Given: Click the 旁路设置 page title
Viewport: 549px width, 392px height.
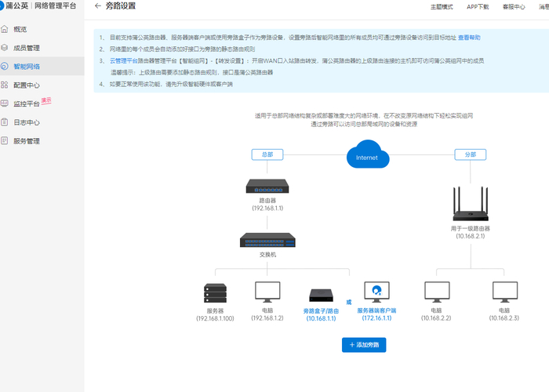Looking at the screenshot, I should (x=121, y=6).
